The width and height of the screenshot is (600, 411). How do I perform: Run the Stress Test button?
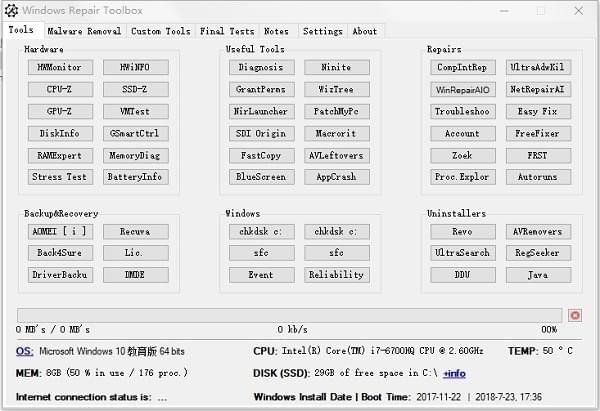pos(61,177)
